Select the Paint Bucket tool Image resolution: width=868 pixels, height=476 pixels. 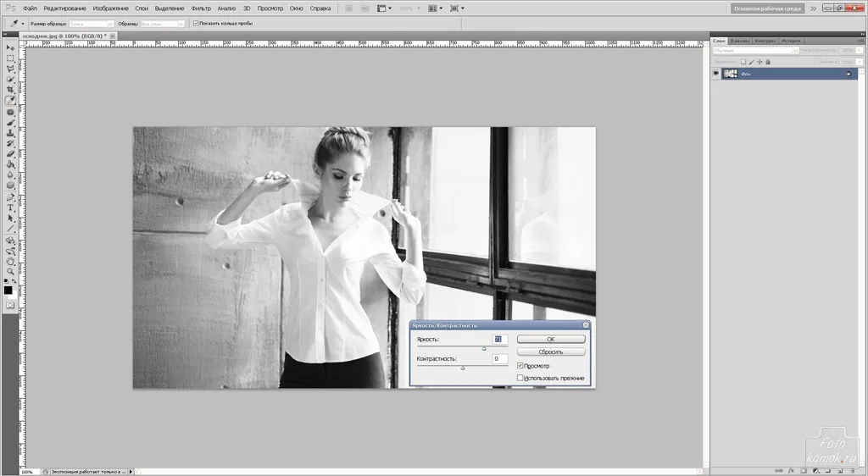(10, 165)
